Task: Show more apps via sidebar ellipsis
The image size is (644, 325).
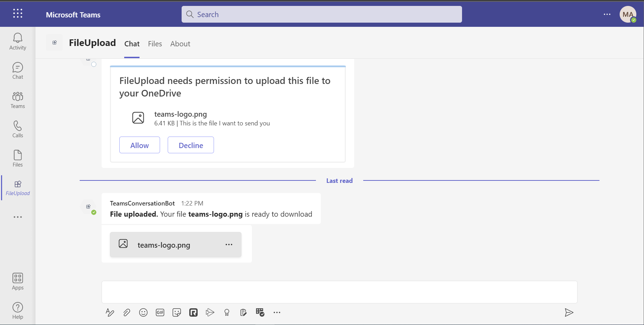Action: [18, 217]
